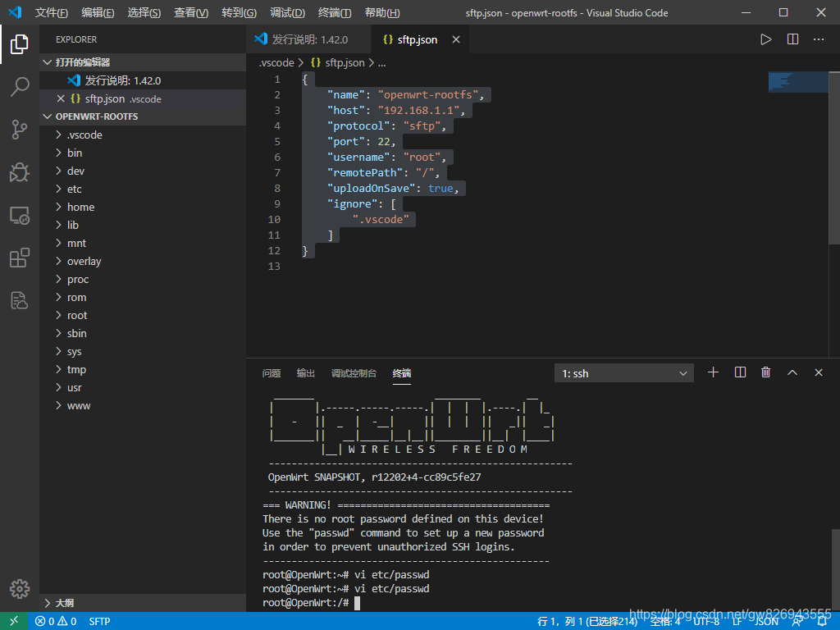
Task: Split the terminal panel
Action: pyautogui.click(x=740, y=372)
